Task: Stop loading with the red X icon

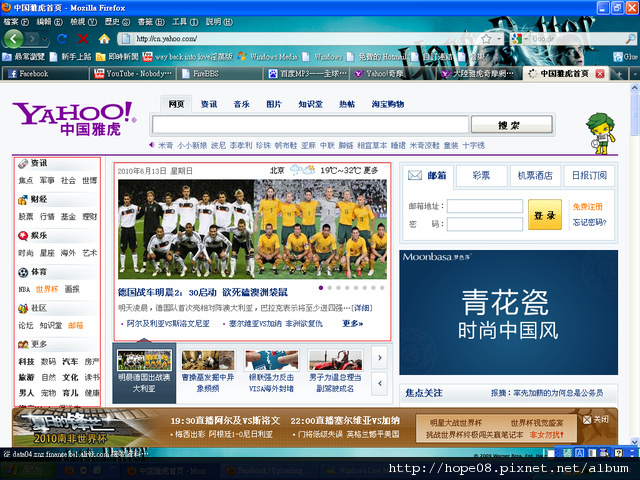Action: tap(83, 39)
